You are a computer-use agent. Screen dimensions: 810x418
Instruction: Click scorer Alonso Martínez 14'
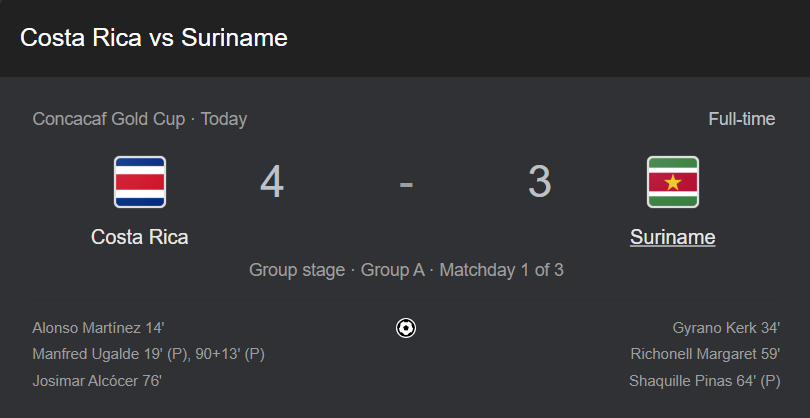pyautogui.click(x=98, y=328)
